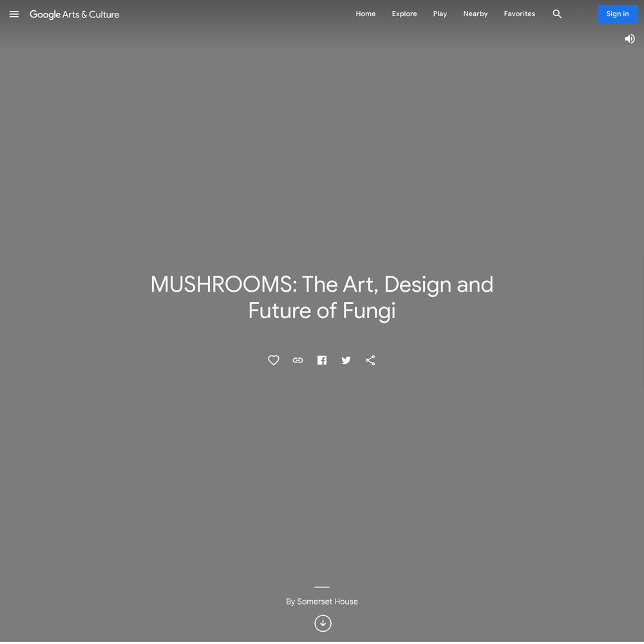The image size is (644, 644).
Task: Share the story on Facebook
Action: click(x=322, y=360)
